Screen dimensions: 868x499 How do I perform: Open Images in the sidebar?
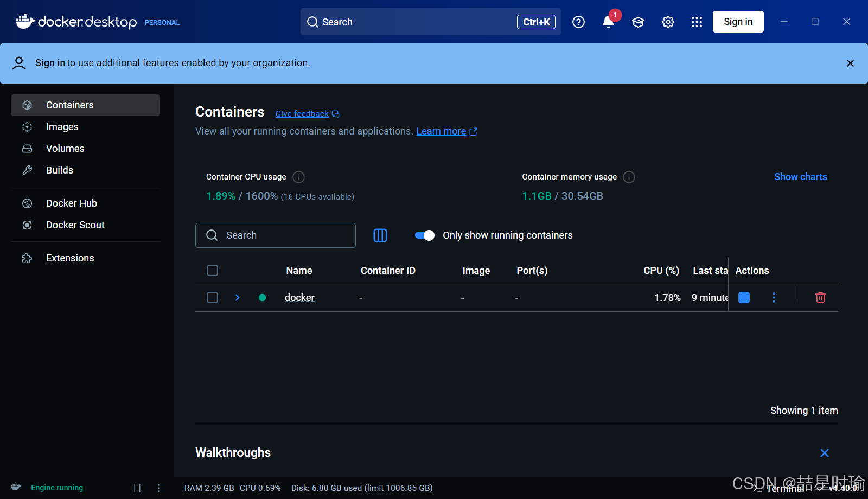tap(85, 127)
